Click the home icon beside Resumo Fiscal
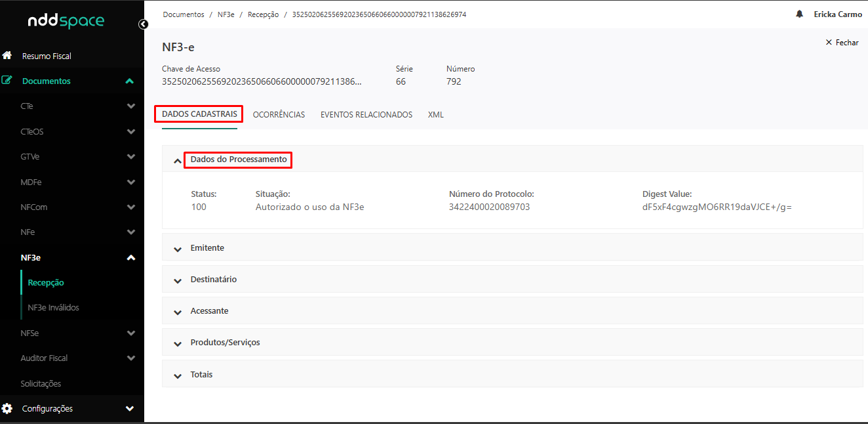 (7, 56)
